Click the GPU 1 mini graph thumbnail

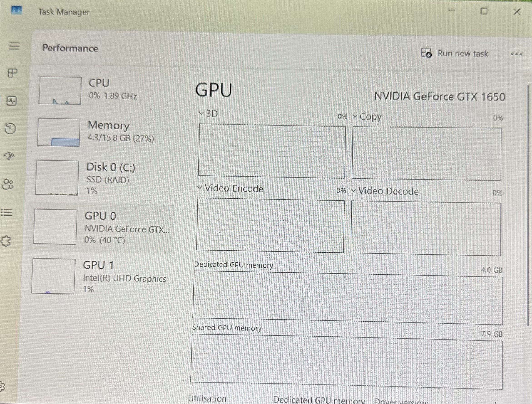coord(53,276)
